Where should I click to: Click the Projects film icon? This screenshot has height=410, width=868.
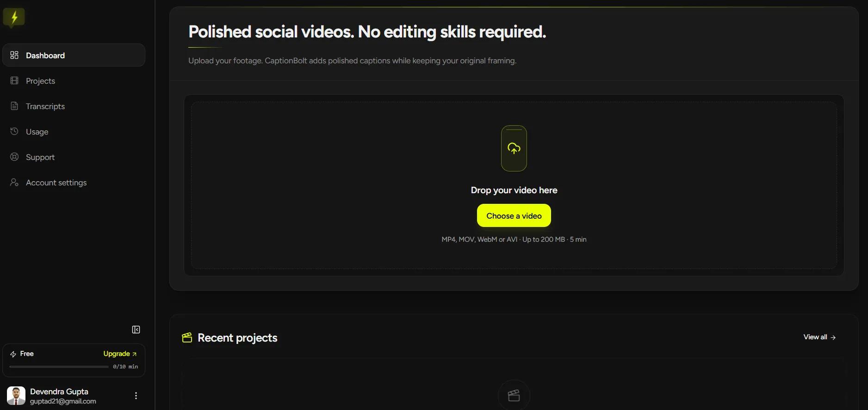[x=14, y=80]
